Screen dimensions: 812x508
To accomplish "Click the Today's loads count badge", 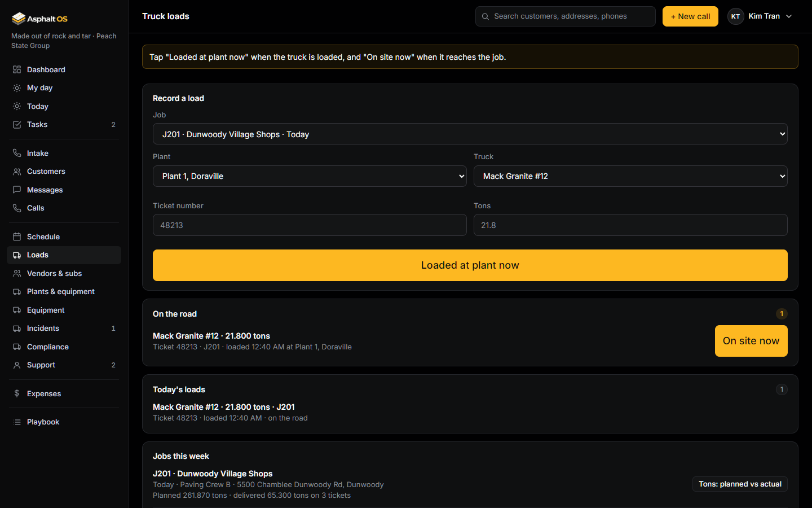I will tap(782, 389).
